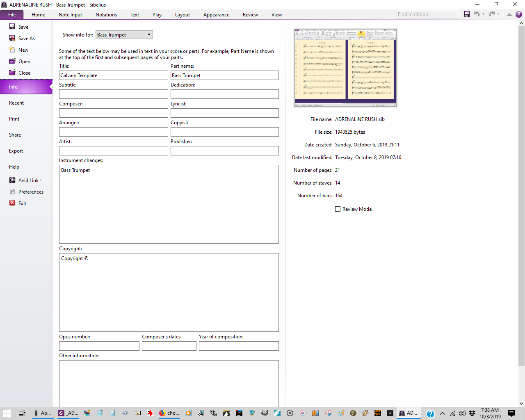525x420 pixels.
Task: Open the Export page
Action: 26,151
